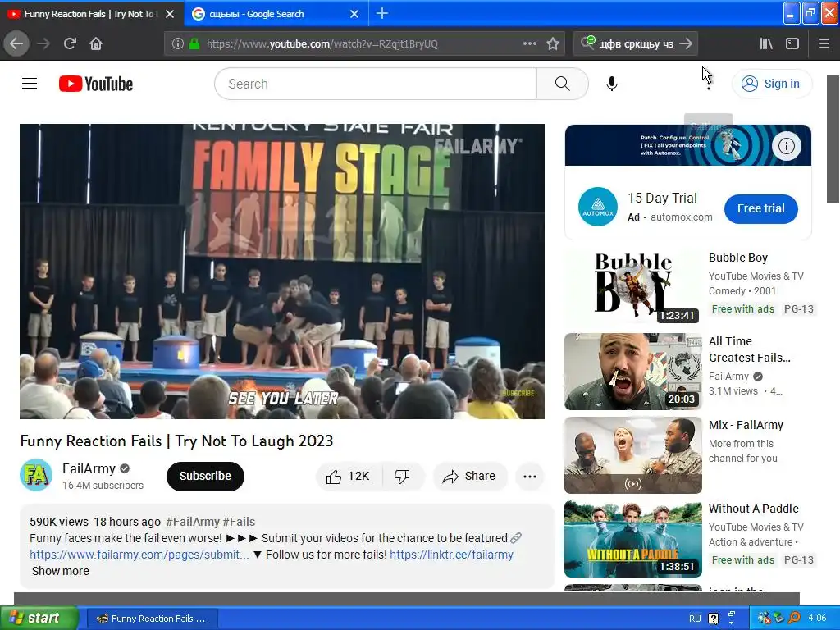Select the Funny Reaction Fails YouTube tab

point(92,14)
